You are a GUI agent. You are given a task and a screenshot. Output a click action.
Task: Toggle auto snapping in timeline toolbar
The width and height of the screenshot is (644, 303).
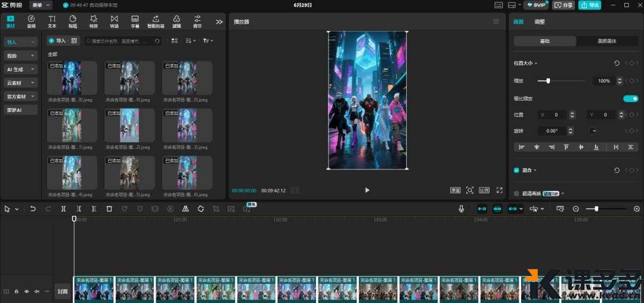point(497,209)
